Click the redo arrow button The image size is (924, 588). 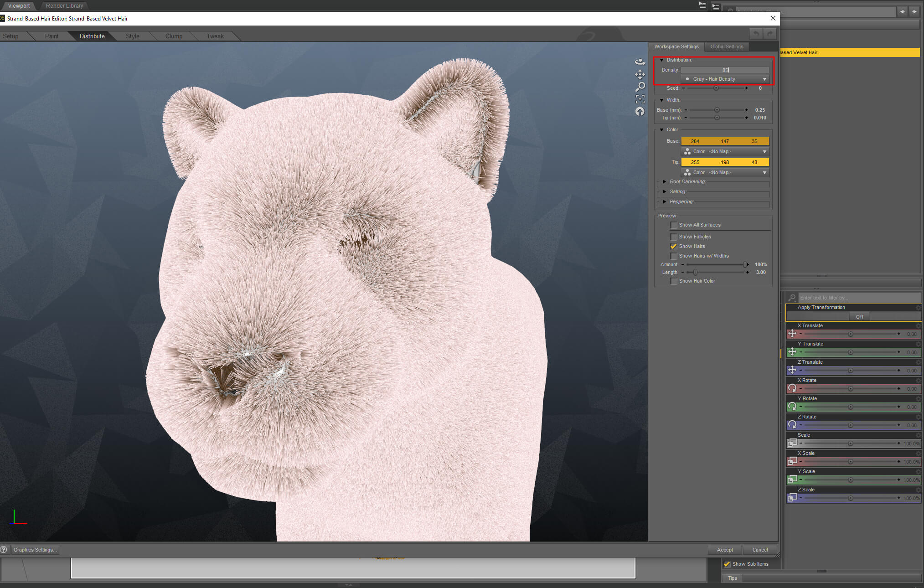770,34
